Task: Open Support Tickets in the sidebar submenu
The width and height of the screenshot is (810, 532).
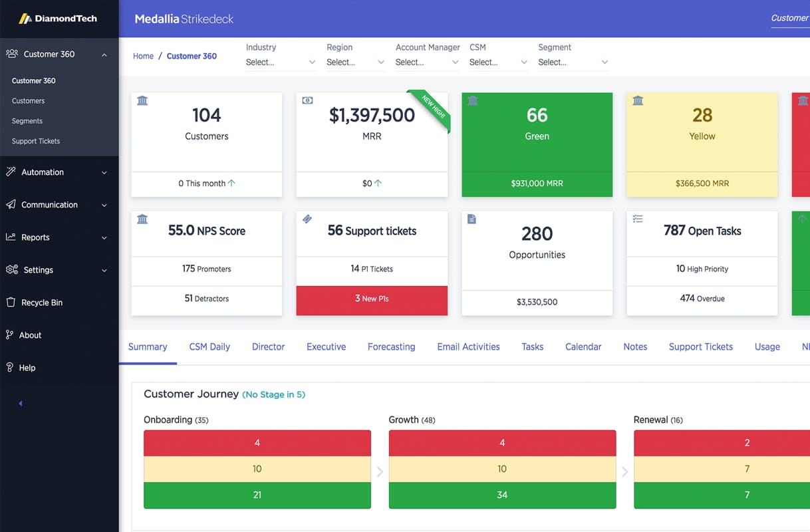Action: (36, 141)
